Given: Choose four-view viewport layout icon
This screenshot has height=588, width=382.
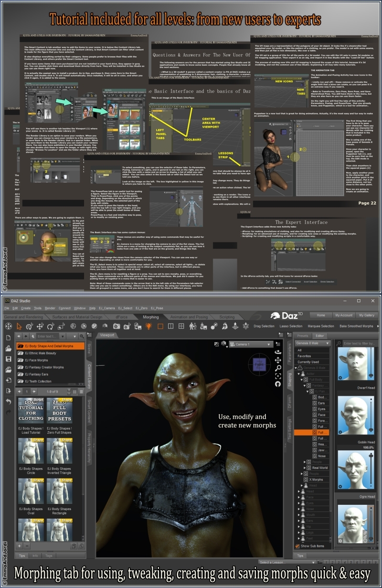Looking at the screenshot, I should click(181, 326).
